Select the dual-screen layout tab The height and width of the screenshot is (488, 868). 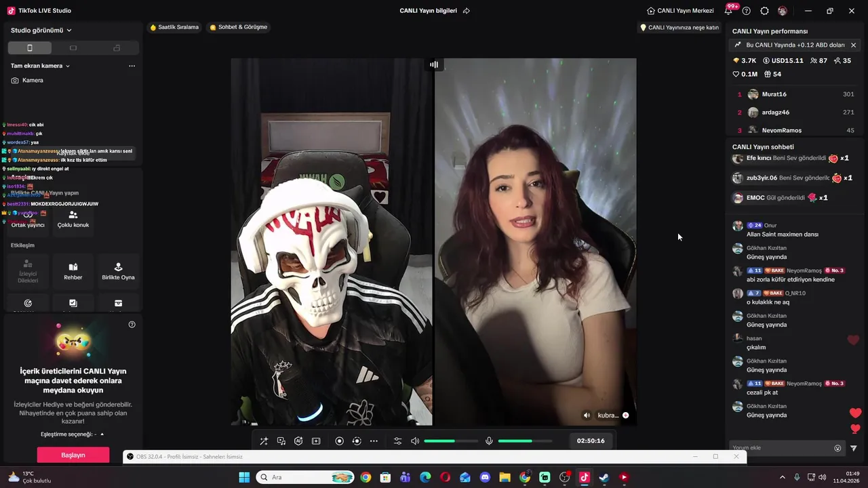pos(117,48)
